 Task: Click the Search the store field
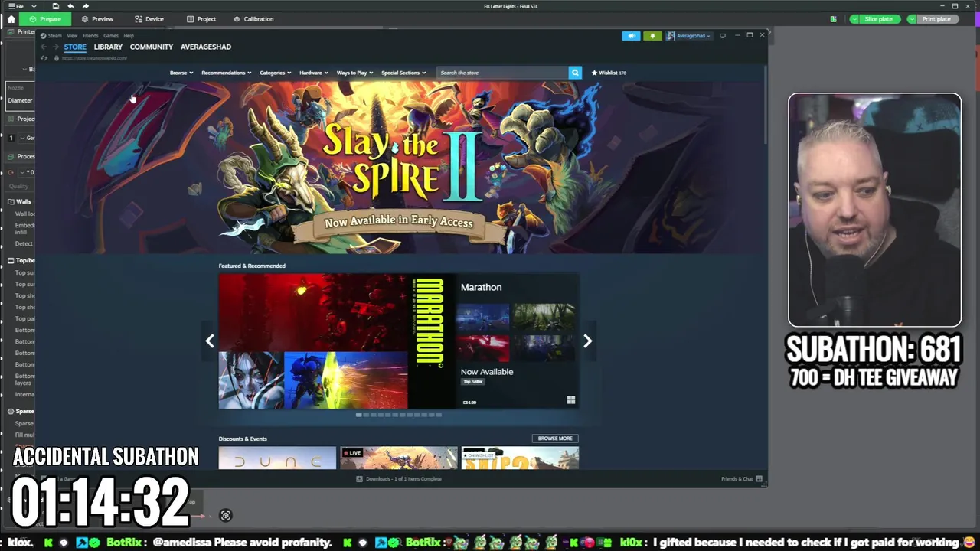pyautogui.click(x=502, y=73)
